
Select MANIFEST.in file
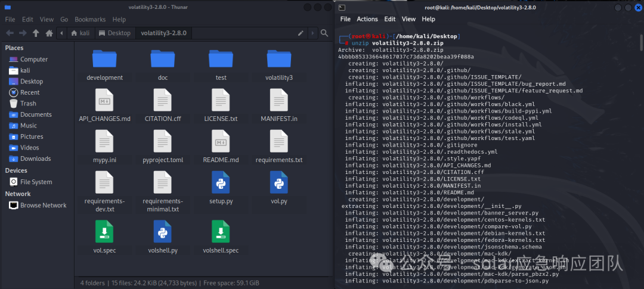click(279, 106)
